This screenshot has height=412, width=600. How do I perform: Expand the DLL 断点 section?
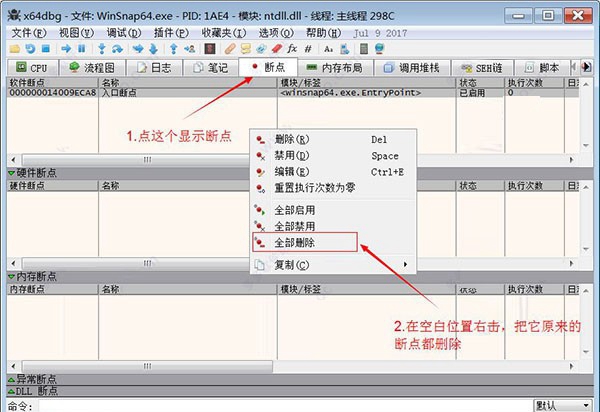pos(11,391)
